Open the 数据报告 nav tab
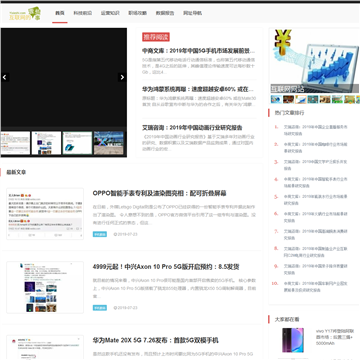Image resolution: width=360 pixels, height=360 pixels. (165, 13)
